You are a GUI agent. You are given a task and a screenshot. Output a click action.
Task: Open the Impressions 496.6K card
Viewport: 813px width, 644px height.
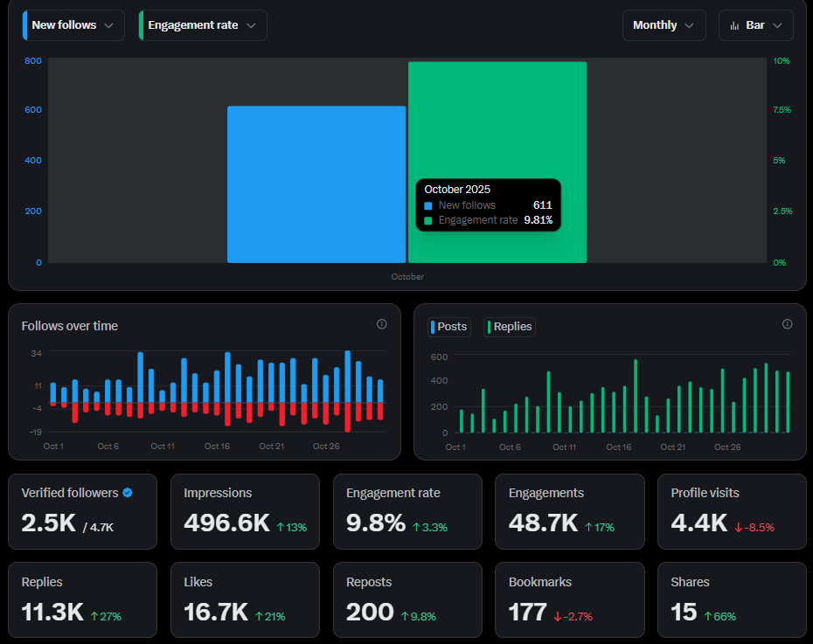click(x=245, y=511)
